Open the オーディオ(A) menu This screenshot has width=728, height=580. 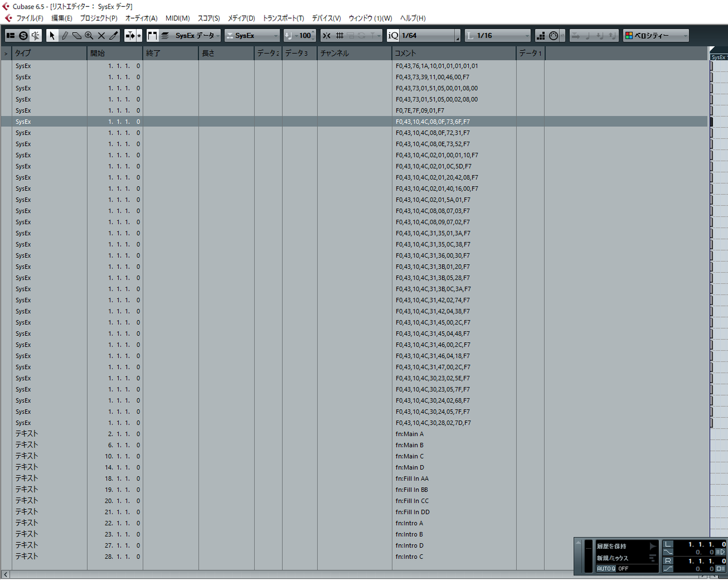click(x=141, y=18)
